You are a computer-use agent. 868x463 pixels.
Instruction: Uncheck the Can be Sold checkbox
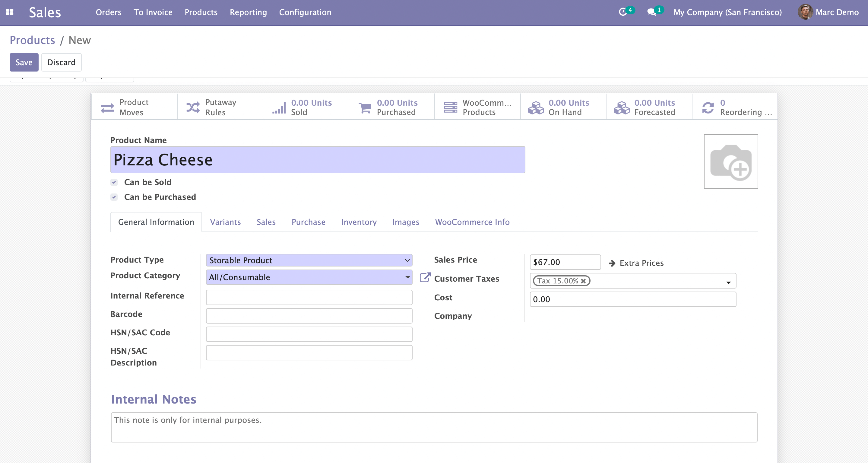pos(114,182)
